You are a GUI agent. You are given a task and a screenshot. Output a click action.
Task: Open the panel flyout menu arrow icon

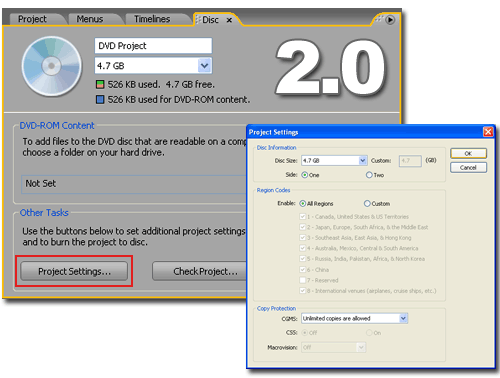390,20
